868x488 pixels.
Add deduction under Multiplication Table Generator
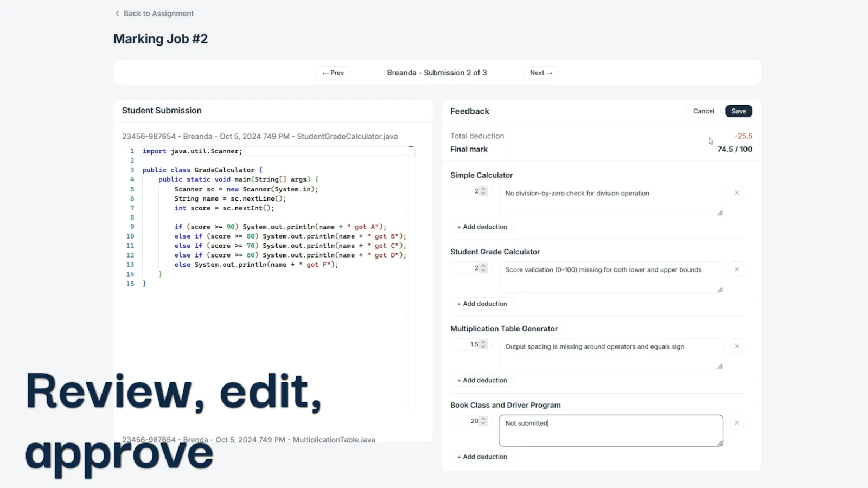click(482, 380)
